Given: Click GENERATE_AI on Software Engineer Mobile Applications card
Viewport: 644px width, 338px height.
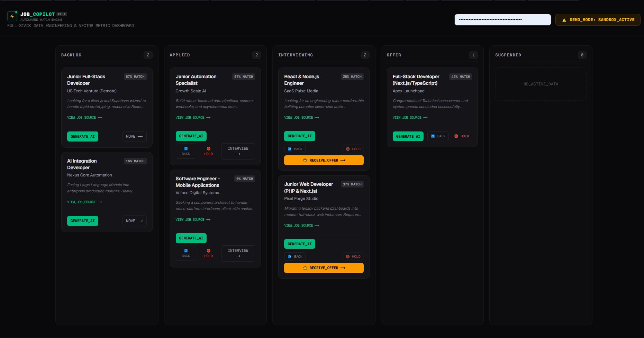Looking at the screenshot, I should click(x=191, y=238).
